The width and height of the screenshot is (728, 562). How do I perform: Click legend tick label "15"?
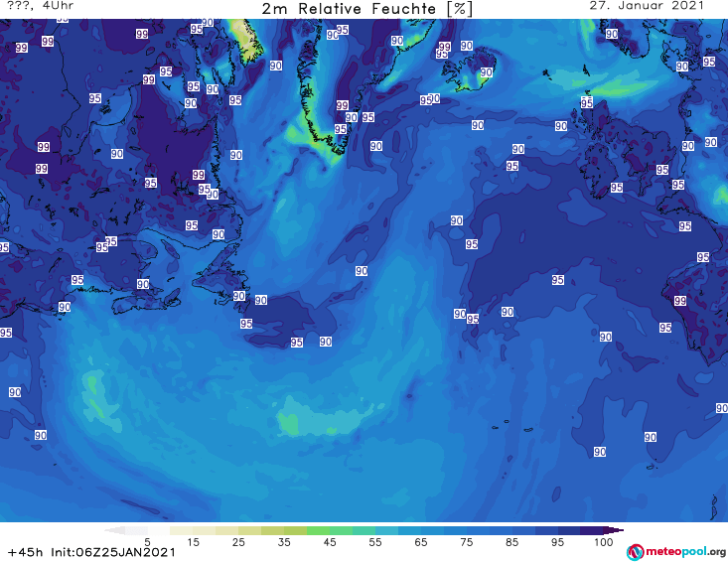click(193, 542)
